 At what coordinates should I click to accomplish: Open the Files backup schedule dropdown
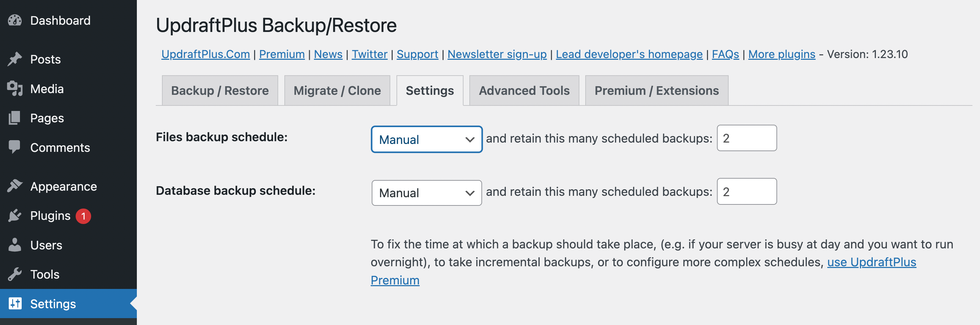[426, 139]
